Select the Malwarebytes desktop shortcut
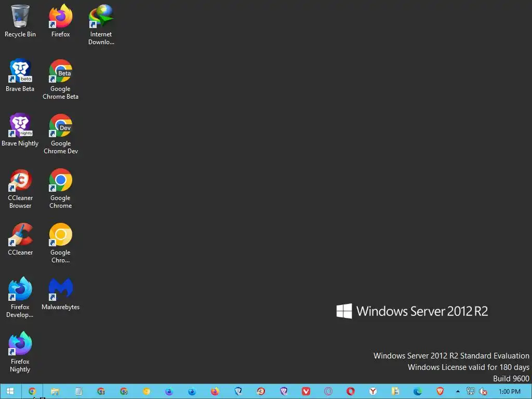Image resolution: width=532 pixels, height=399 pixels. pos(60,294)
